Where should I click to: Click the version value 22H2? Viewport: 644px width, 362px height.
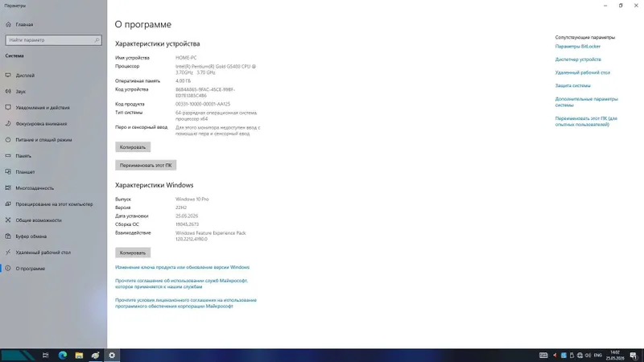point(181,208)
